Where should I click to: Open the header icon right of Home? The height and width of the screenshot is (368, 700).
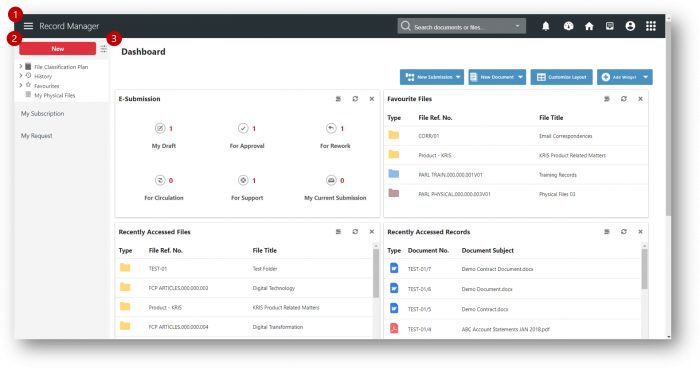click(610, 26)
